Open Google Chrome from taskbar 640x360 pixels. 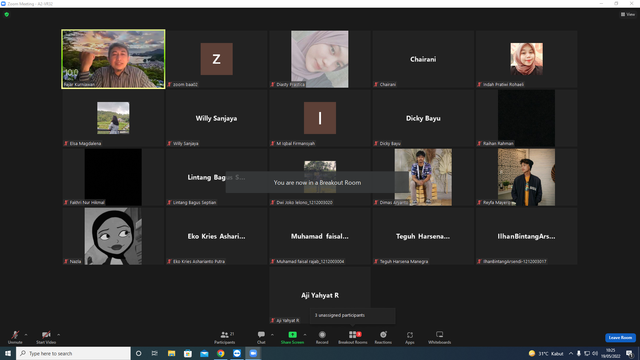coord(220,353)
